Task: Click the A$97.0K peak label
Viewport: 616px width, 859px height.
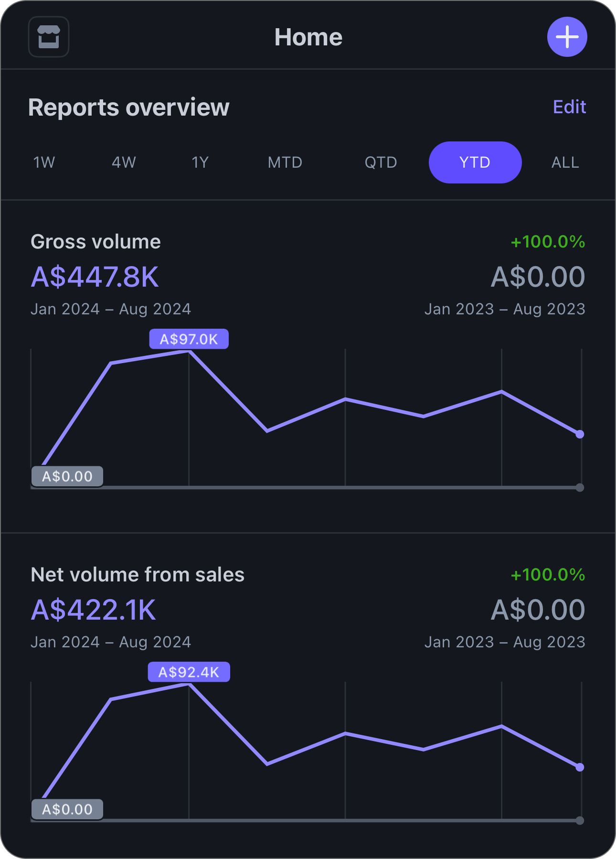Action: click(x=189, y=339)
